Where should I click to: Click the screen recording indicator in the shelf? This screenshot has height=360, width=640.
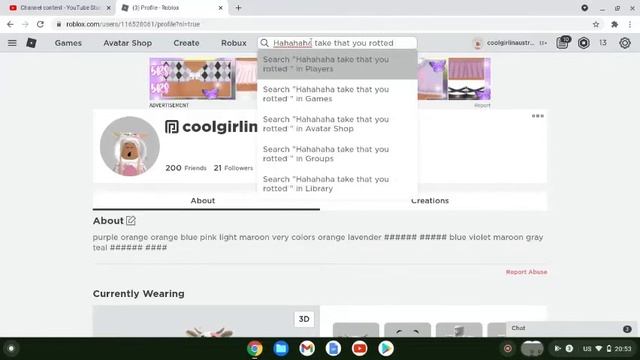(508, 349)
